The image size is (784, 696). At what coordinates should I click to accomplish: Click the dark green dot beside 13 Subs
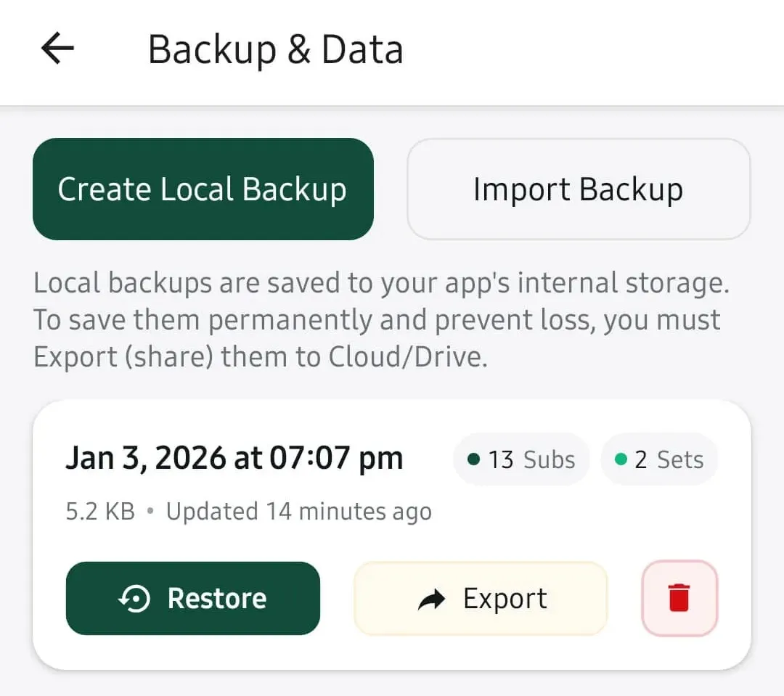[x=474, y=459]
